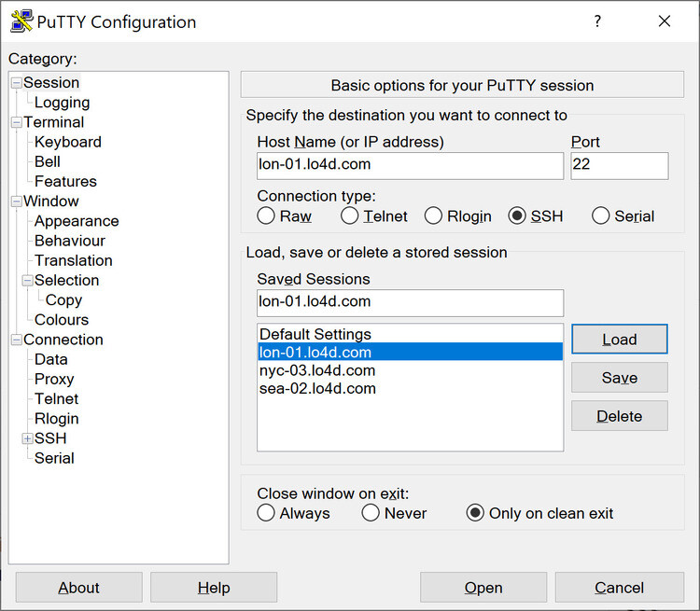Open the Proxy settings category
The height and width of the screenshot is (611, 700).
coord(54,379)
